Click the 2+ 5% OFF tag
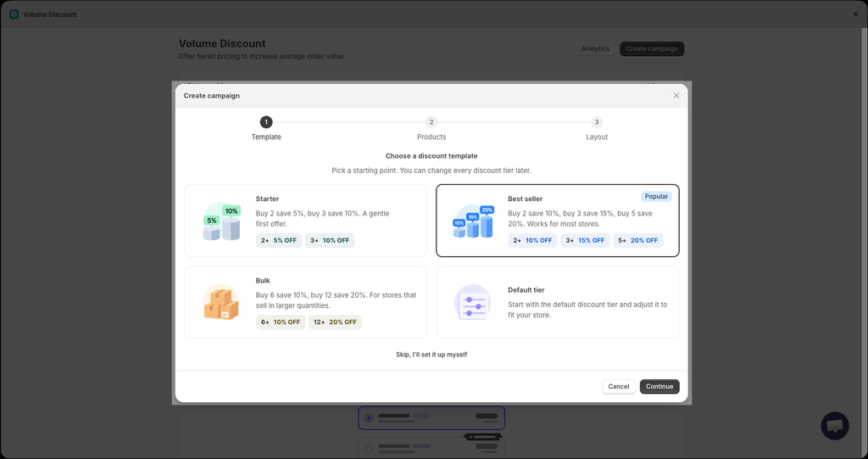This screenshot has width=868, height=459. 278,241
